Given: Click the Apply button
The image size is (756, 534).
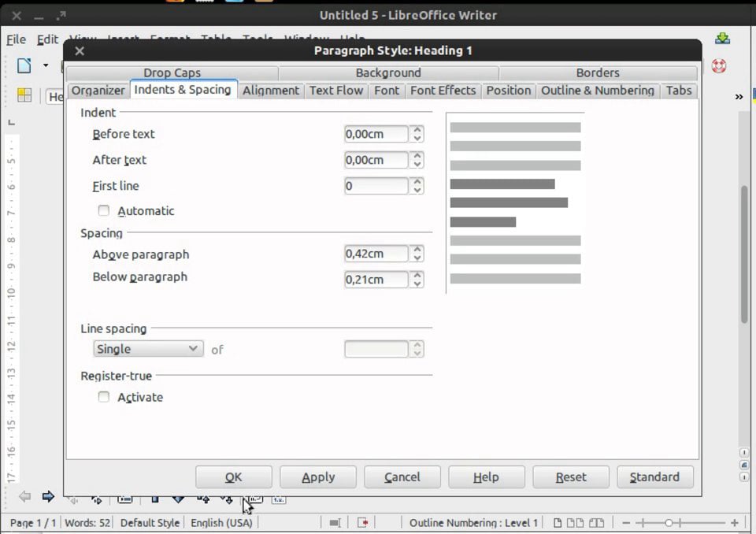Looking at the screenshot, I should click(x=317, y=477).
